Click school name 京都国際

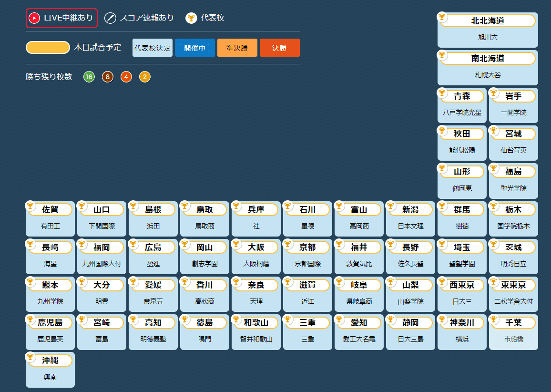[308, 264]
